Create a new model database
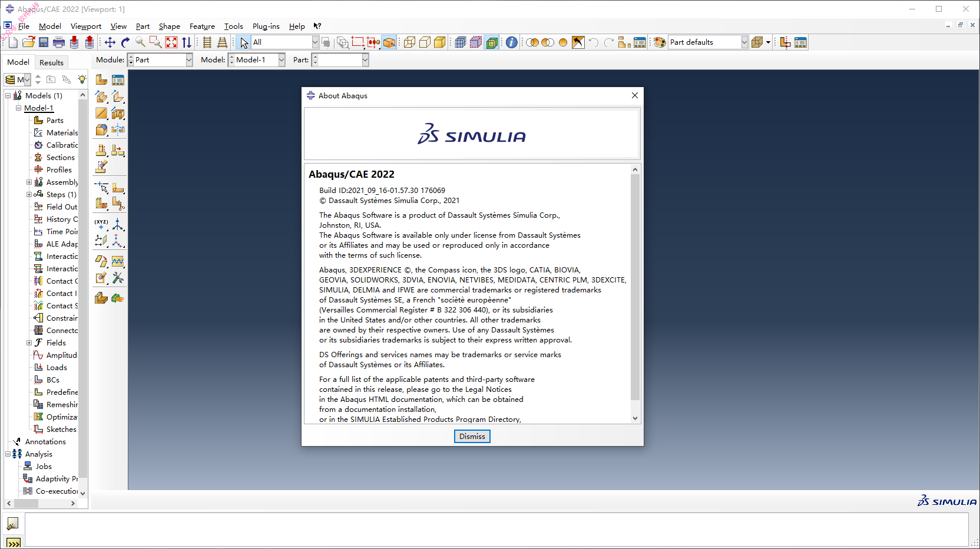Viewport: 980px width, 549px height. [13, 42]
